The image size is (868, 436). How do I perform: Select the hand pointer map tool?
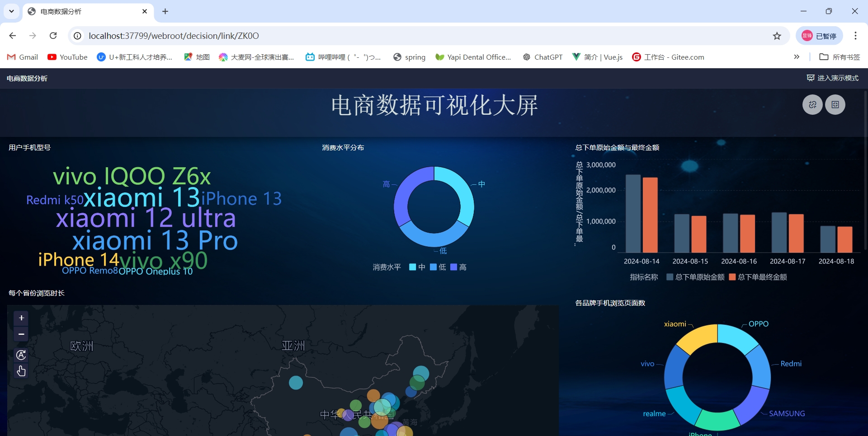pyautogui.click(x=21, y=371)
